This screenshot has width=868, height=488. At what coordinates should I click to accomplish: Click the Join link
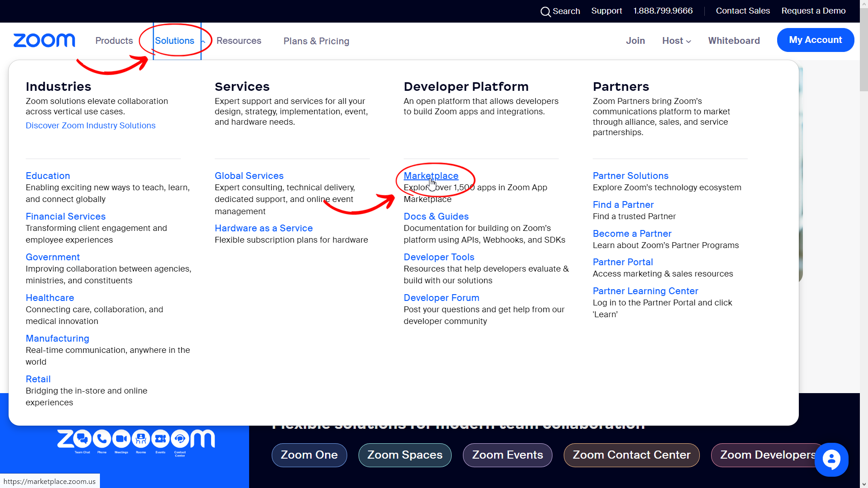coord(635,41)
